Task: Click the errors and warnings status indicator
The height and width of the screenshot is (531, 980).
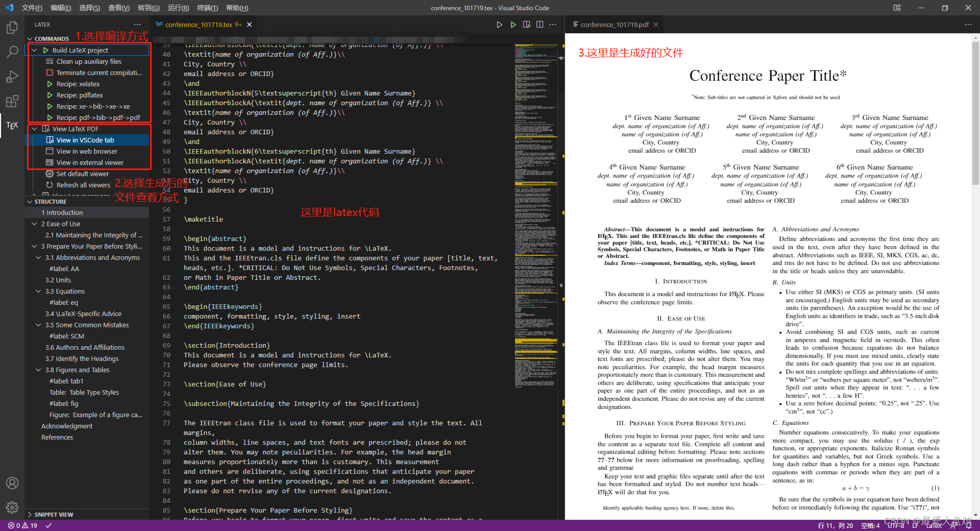Action: pyautogui.click(x=22, y=525)
